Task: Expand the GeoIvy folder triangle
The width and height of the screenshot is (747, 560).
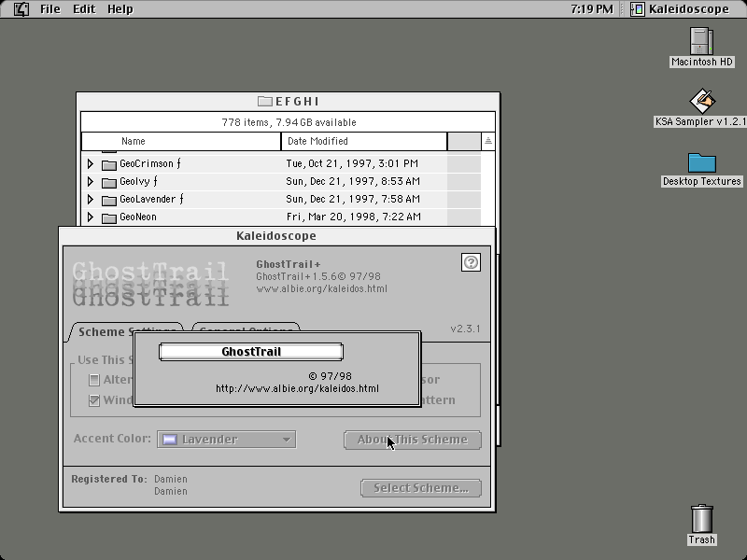Action: (90, 181)
